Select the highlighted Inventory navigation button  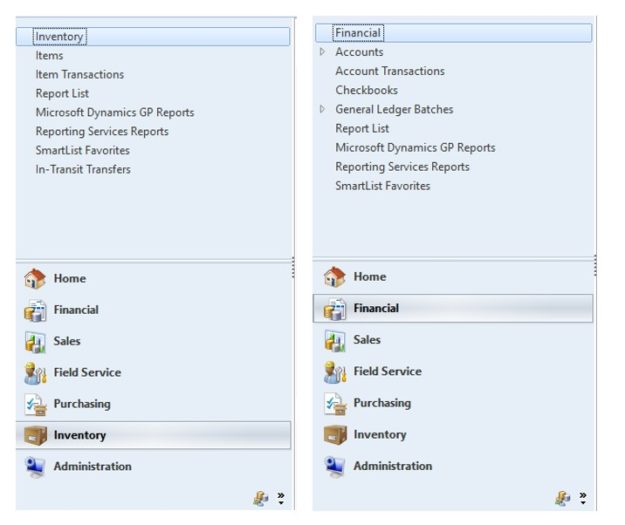click(x=153, y=435)
